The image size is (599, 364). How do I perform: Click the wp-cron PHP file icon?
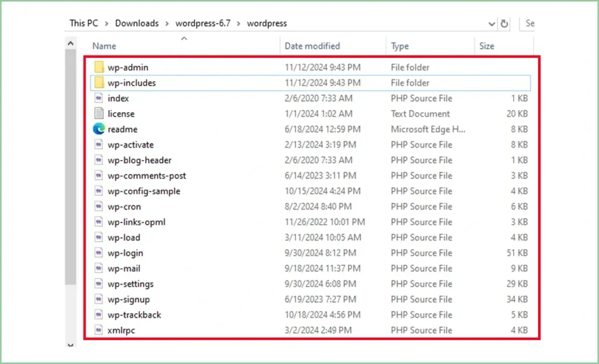point(98,206)
